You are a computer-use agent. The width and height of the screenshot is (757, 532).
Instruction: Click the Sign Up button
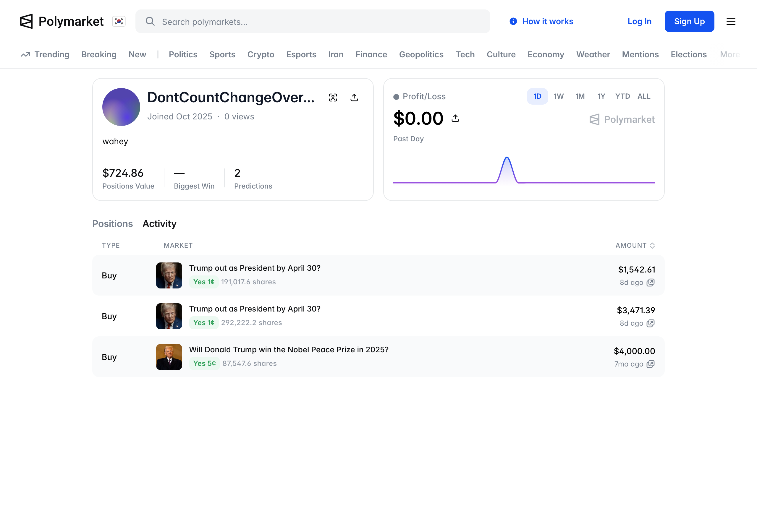tap(689, 21)
